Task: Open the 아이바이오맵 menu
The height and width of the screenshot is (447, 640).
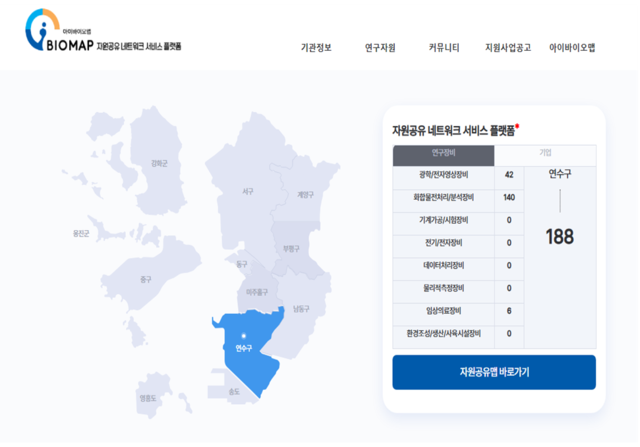Action: click(x=572, y=48)
